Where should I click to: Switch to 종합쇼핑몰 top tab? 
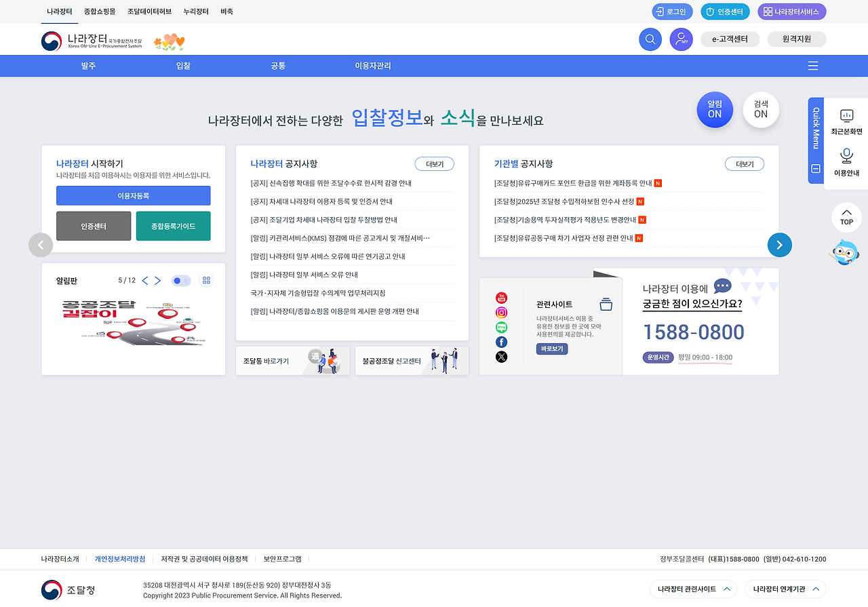pos(100,12)
